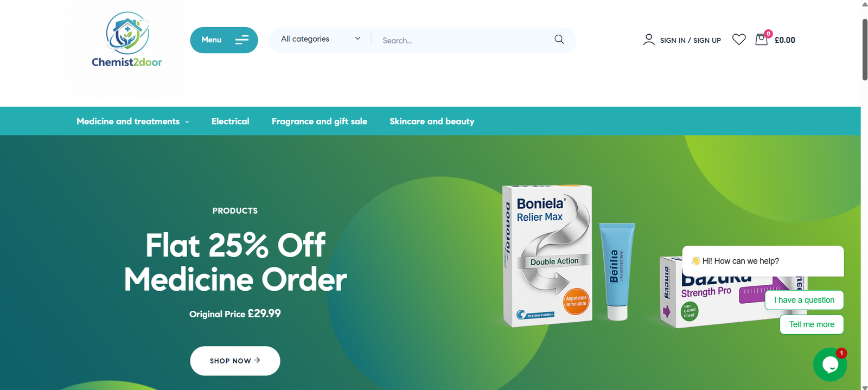
Task: Click the SHOP NOW button
Action: (235, 361)
